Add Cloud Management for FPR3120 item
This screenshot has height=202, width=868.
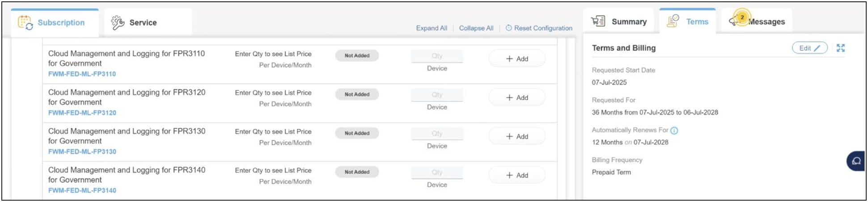point(517,98)
